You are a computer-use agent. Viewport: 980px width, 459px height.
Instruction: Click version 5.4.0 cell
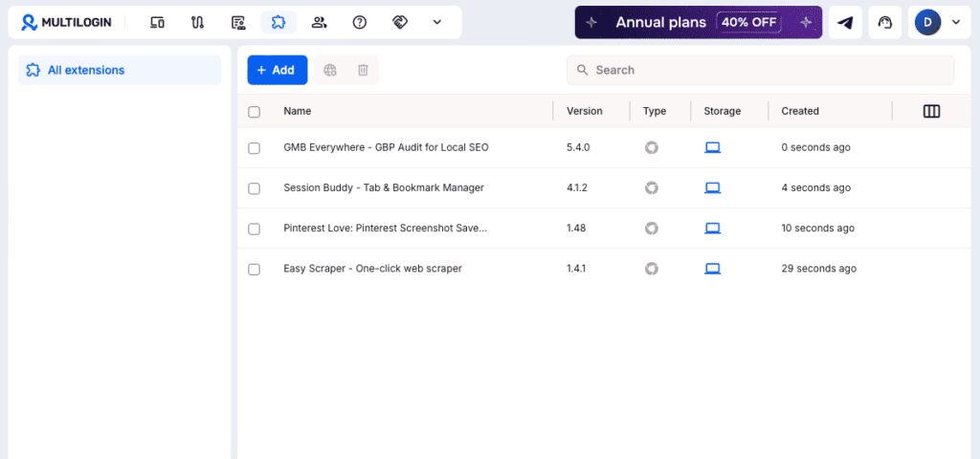click(x=578, y=147)
